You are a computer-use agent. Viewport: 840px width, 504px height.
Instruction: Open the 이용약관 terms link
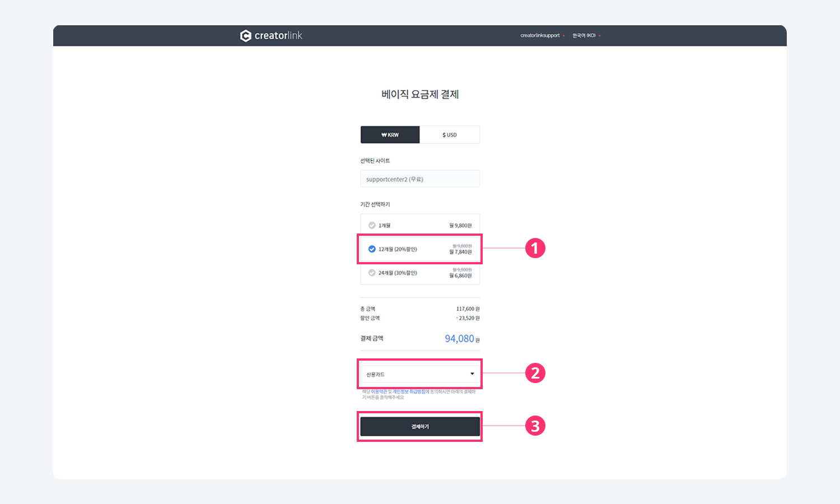(x=379, y=391)
